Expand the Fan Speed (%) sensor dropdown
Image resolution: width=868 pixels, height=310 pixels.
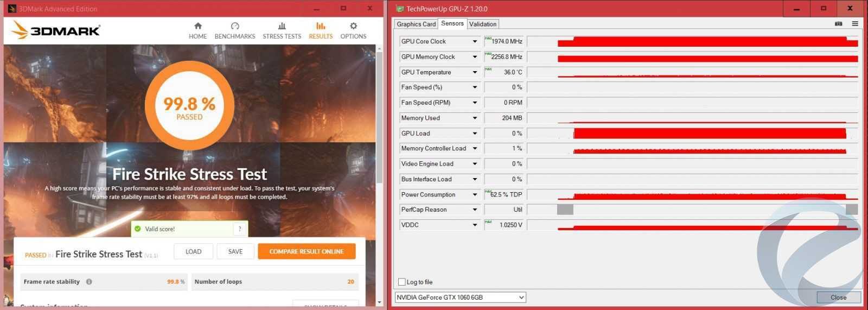click(x=475, y=87)
